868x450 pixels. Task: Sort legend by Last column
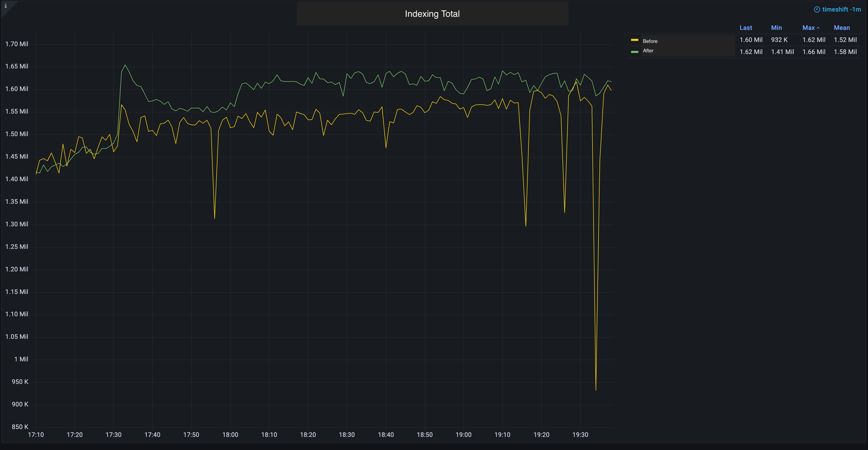pos(745,28)
